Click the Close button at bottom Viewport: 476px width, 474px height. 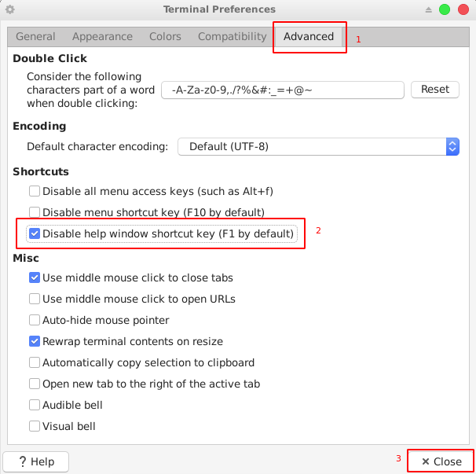tap(441, 461)
